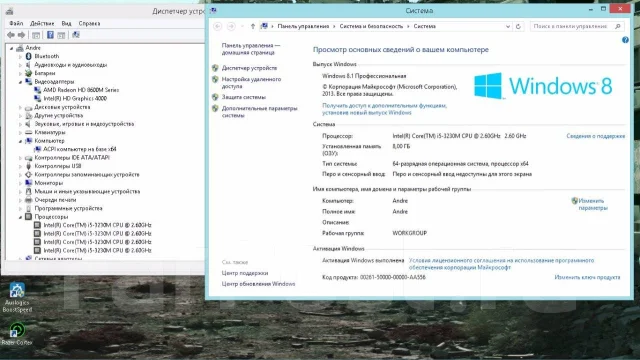This screenshot has width=640, height=360.
Task: Open the address bar history dropdown
Action: pos(508,26)
